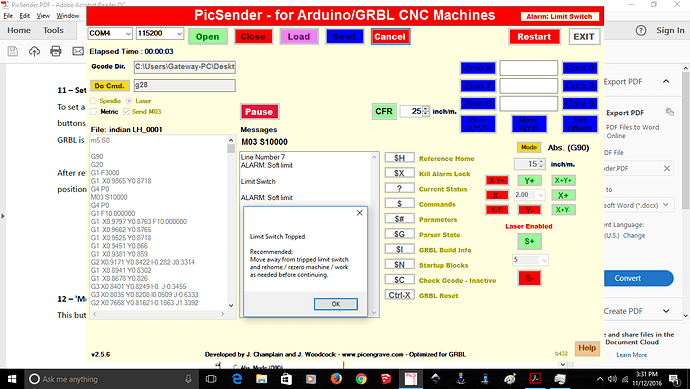Click the Export PDF copy icon
The height and width of the screenshot is (389, 690).
click(x=669, y=112)
